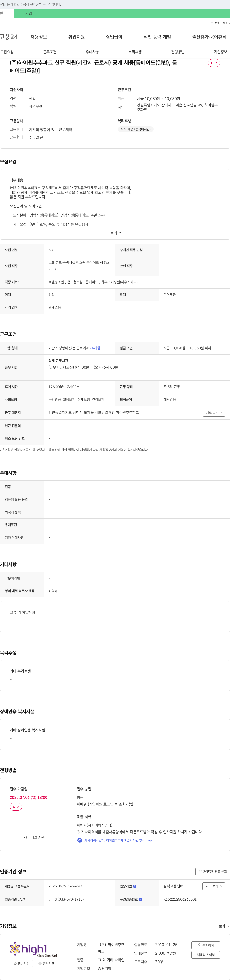Open 채용정보 main menu
230x980 pixels.
click(x=39, y=37)
